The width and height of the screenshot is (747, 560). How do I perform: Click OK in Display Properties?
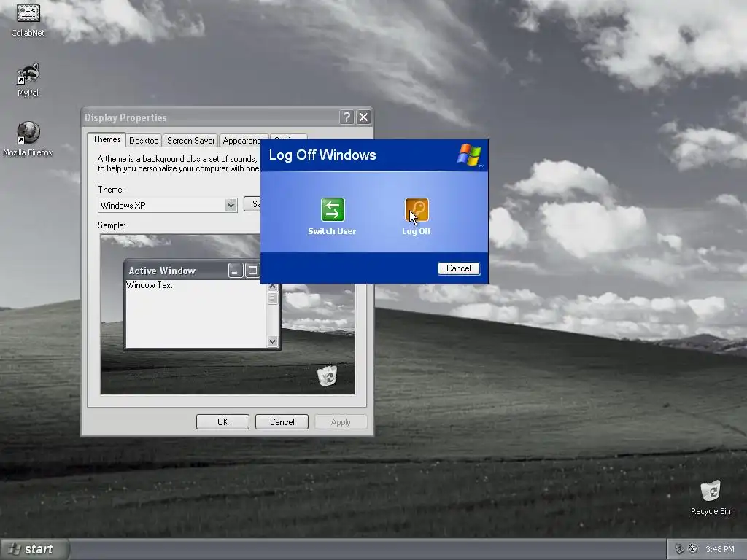[222, 422]
